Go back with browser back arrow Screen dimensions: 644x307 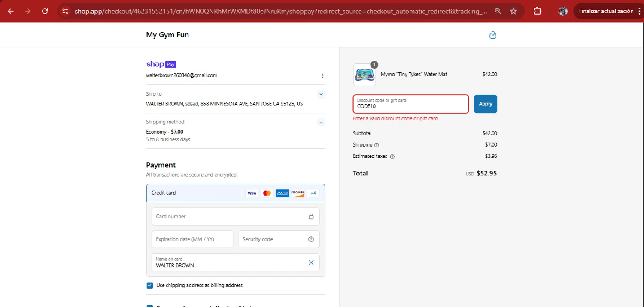pos(11,11)
